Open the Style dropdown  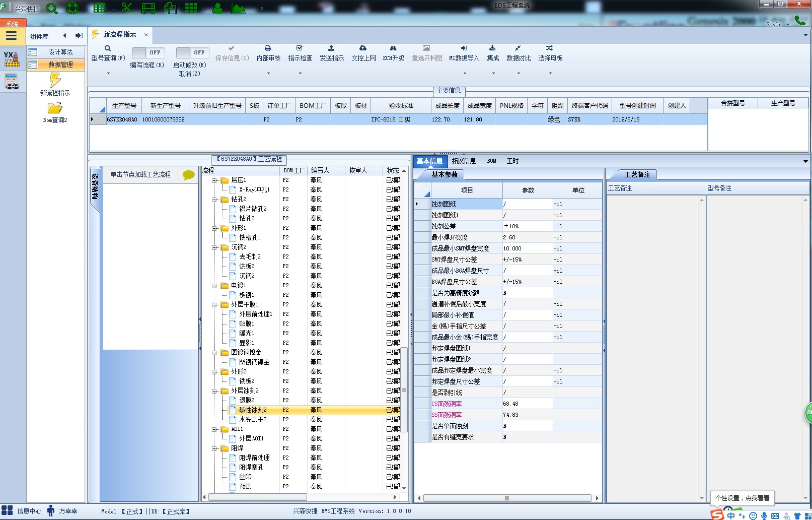[778, 24]
